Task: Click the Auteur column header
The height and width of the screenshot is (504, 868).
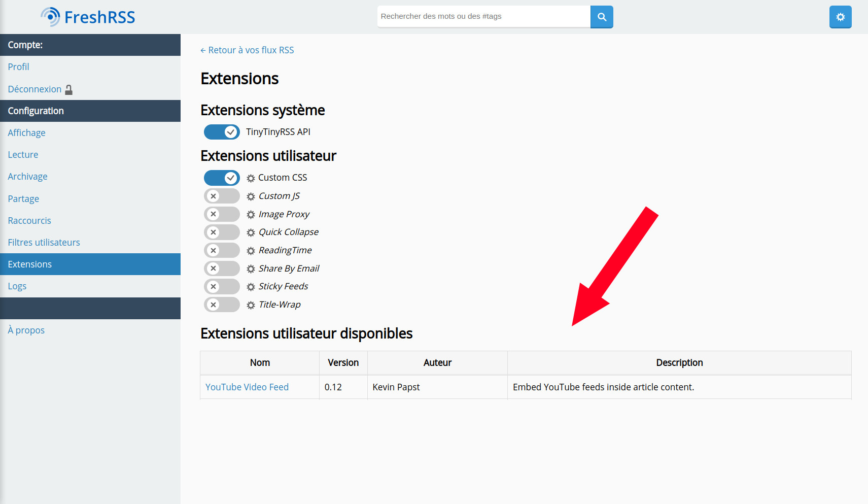Action: 437,363
